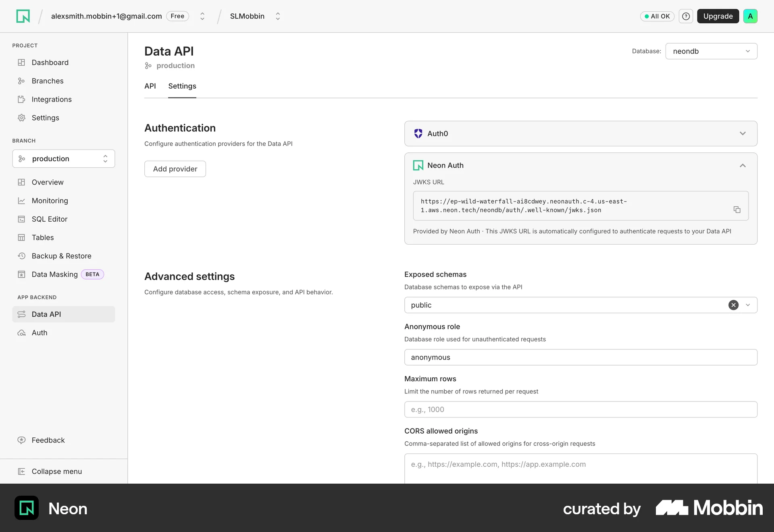This screenshot has width=774, height=532.
Task: Click the Maximum rows input field
Action: coord(580,409)
